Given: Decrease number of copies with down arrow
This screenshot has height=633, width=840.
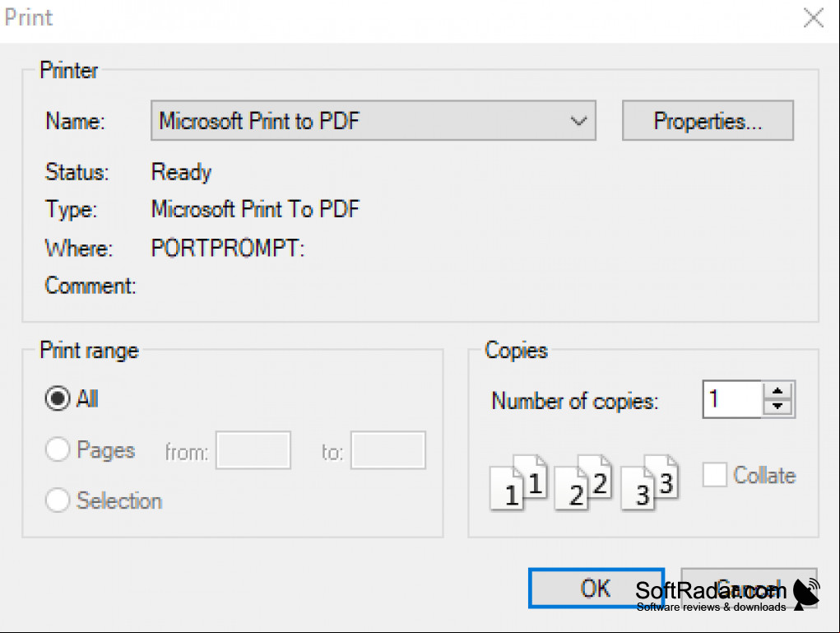Looking at the screenshot, I should (777, 407).
